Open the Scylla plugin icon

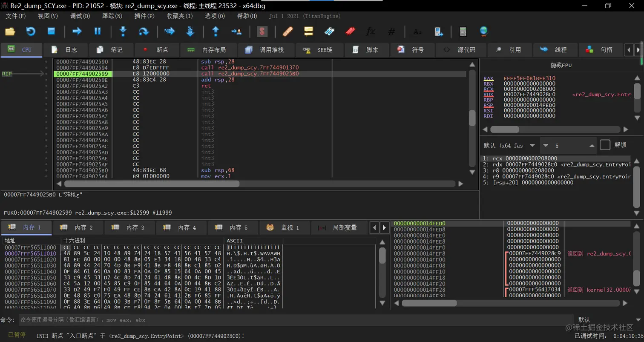pos(262,31)
